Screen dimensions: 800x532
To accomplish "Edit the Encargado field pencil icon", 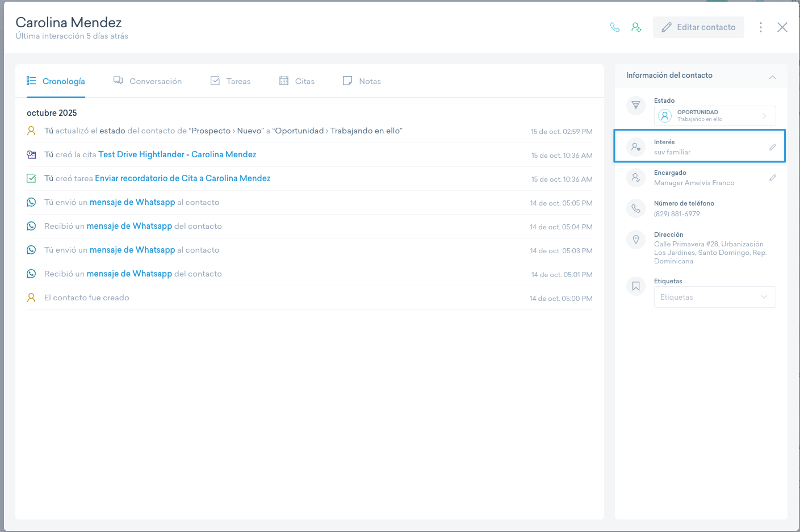I will click(772, 178).
